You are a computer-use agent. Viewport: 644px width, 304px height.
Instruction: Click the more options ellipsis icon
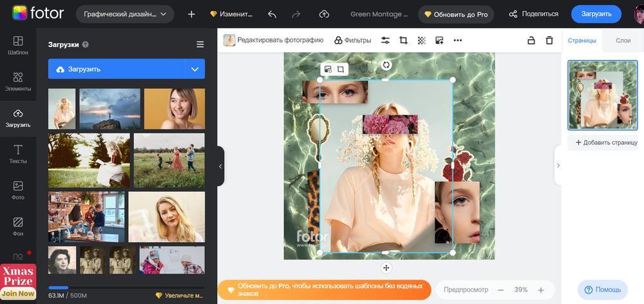[458, 40]
